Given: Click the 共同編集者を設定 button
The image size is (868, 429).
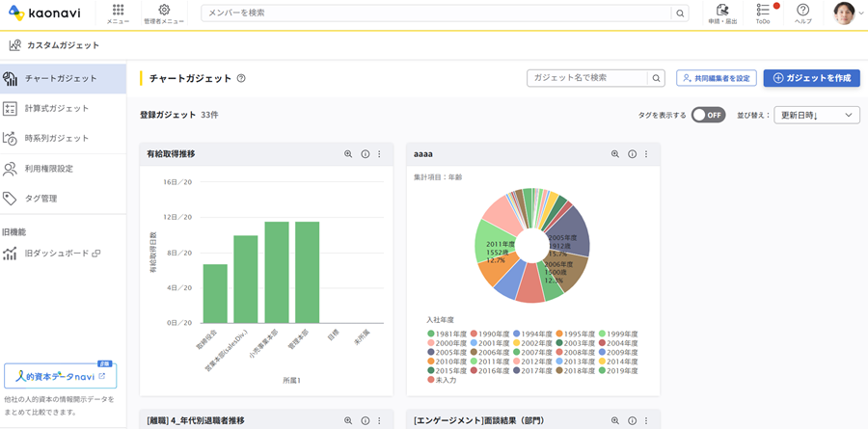Looking at the screenshot, I should pos(716,78).
